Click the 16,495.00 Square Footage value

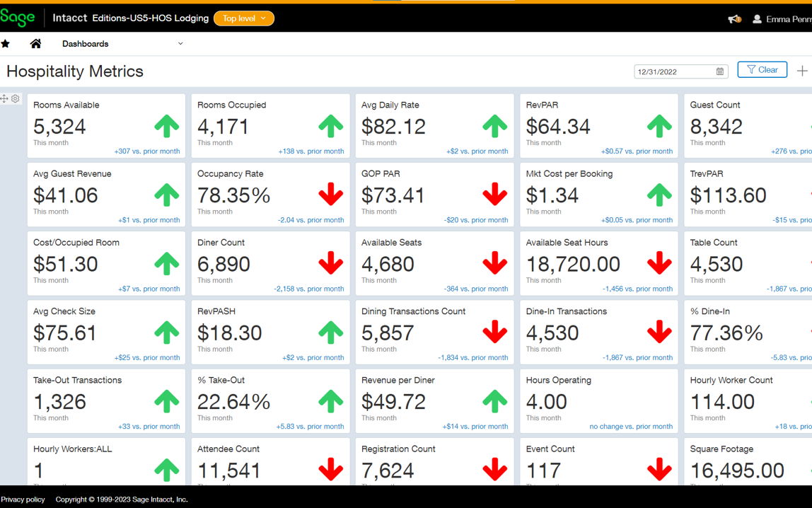point(738,471)
